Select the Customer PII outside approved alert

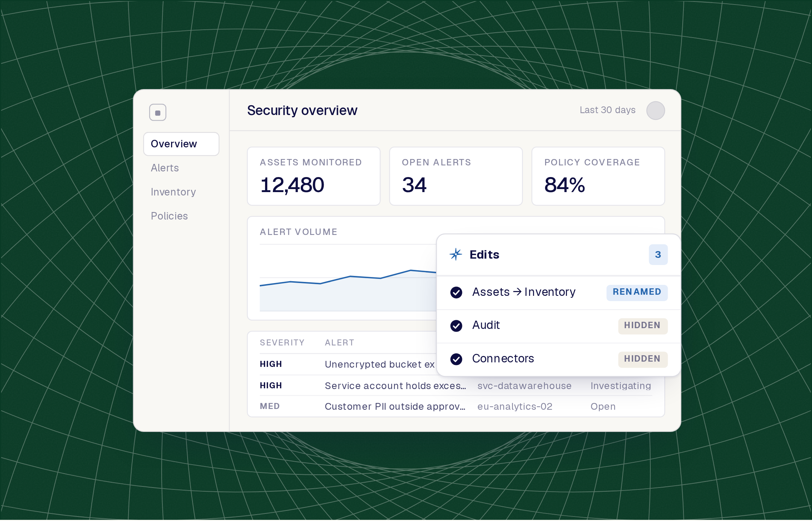[456, 406]
